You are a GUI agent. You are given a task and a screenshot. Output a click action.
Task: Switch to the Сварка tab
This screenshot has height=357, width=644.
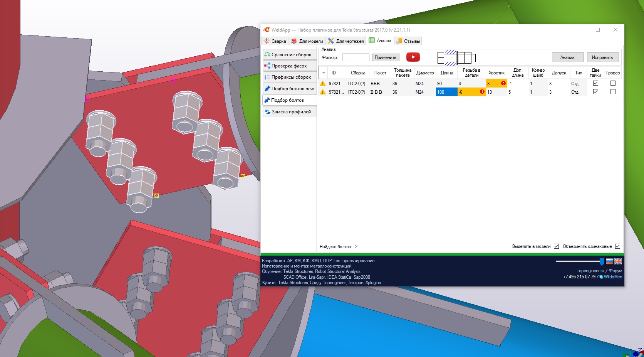pos(275,41)
